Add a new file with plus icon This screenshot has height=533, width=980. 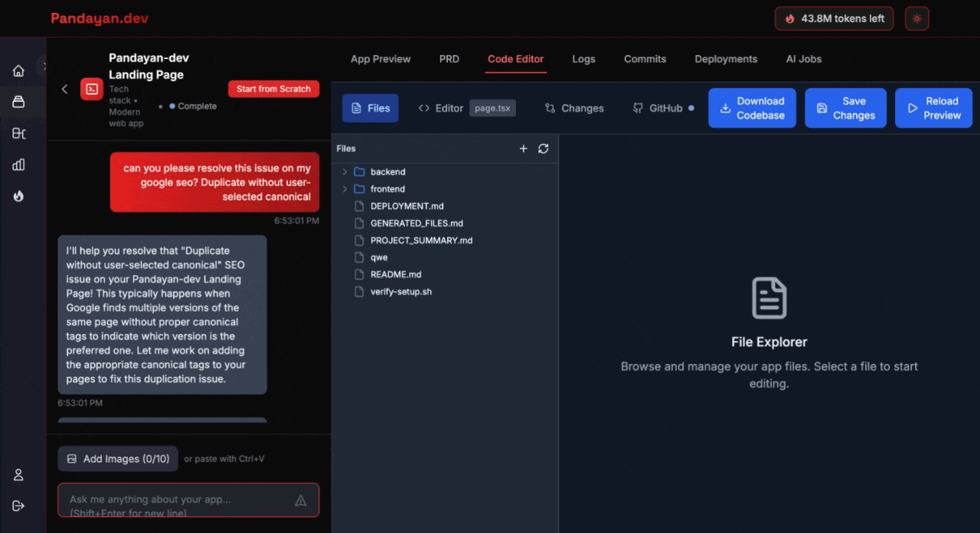click(524, 149)
